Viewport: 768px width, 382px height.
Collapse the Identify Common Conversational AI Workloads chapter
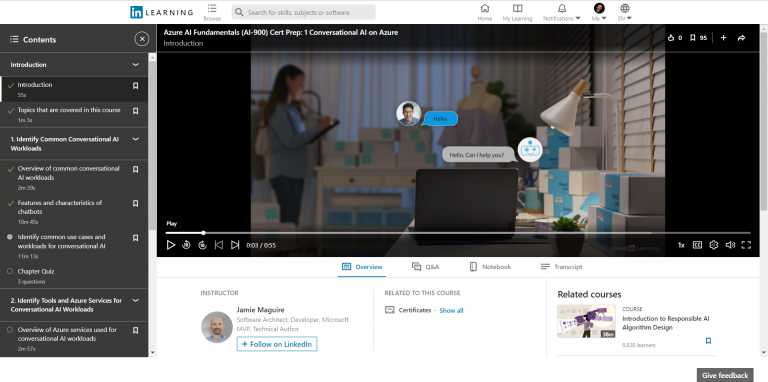[x=136, y=139]
